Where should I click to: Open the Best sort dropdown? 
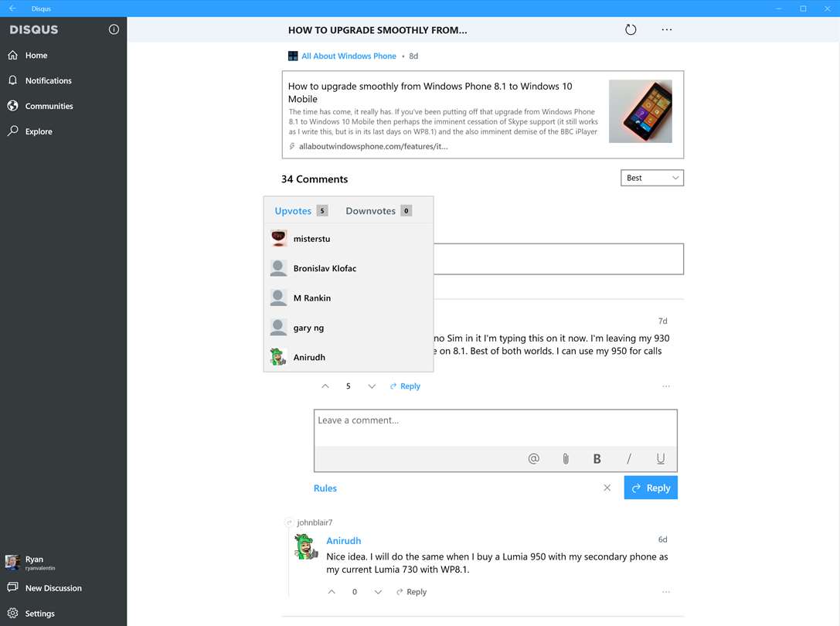coord(652,178)
